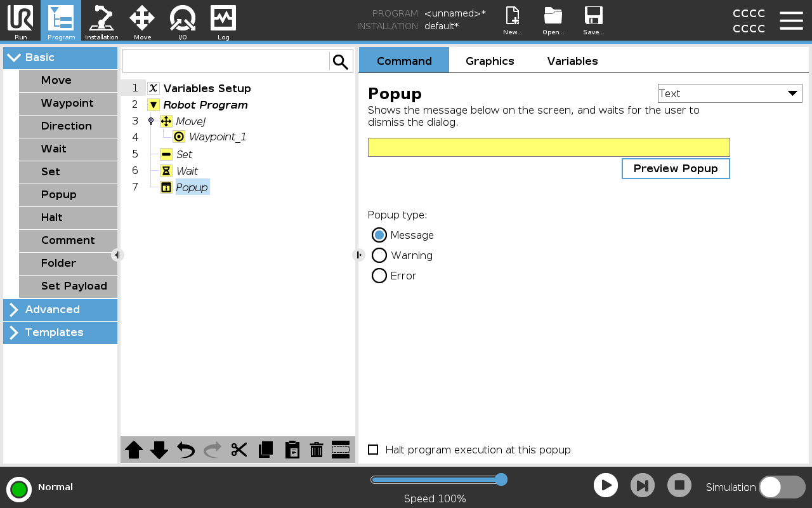
Task: Open the Text type dropdown
Action: 730,93
